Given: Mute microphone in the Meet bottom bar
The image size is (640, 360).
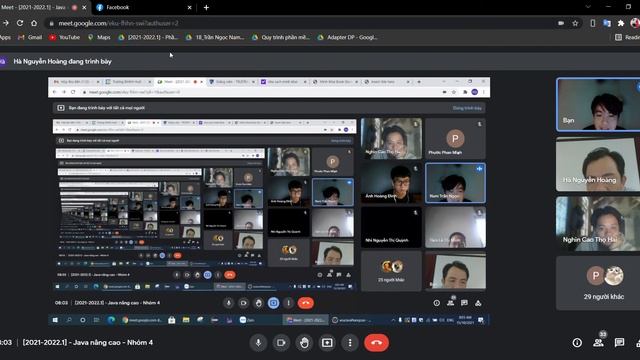Looking at the screenshot, I should 258,342.
